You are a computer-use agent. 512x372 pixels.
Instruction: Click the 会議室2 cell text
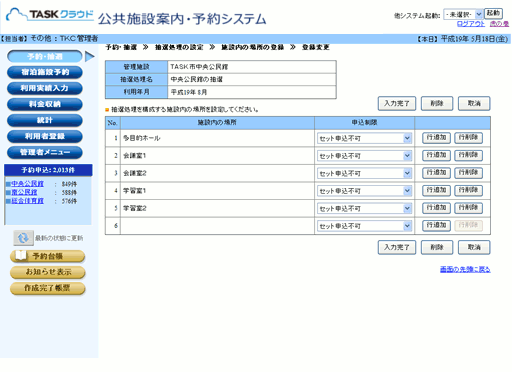[135, 173]
